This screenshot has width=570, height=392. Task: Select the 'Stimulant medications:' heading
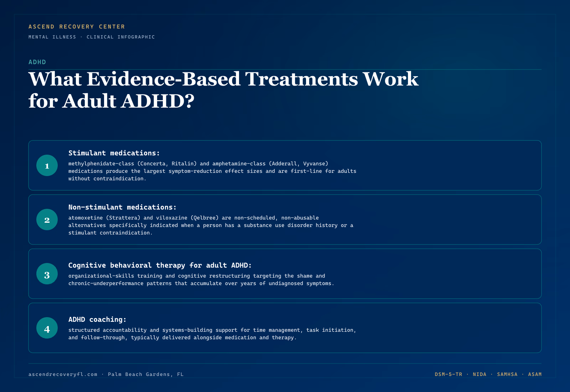pyautogui.click(x=114, y=153)
